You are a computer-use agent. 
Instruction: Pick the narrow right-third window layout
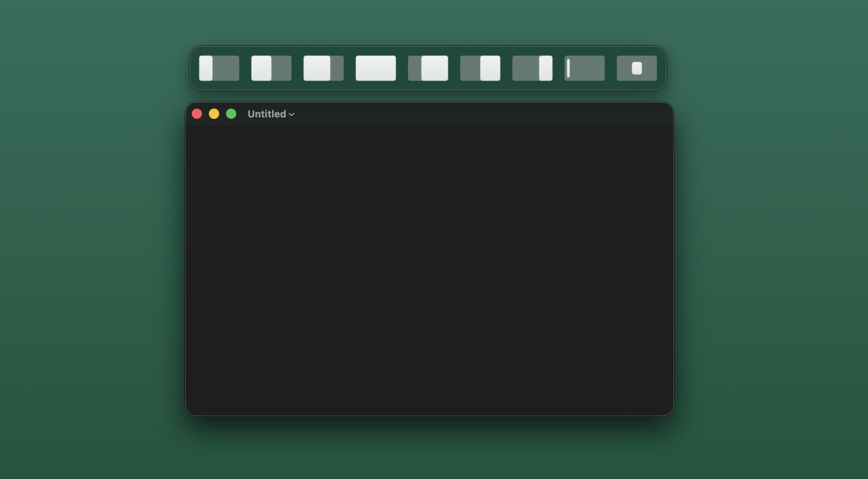coord(532,68)
